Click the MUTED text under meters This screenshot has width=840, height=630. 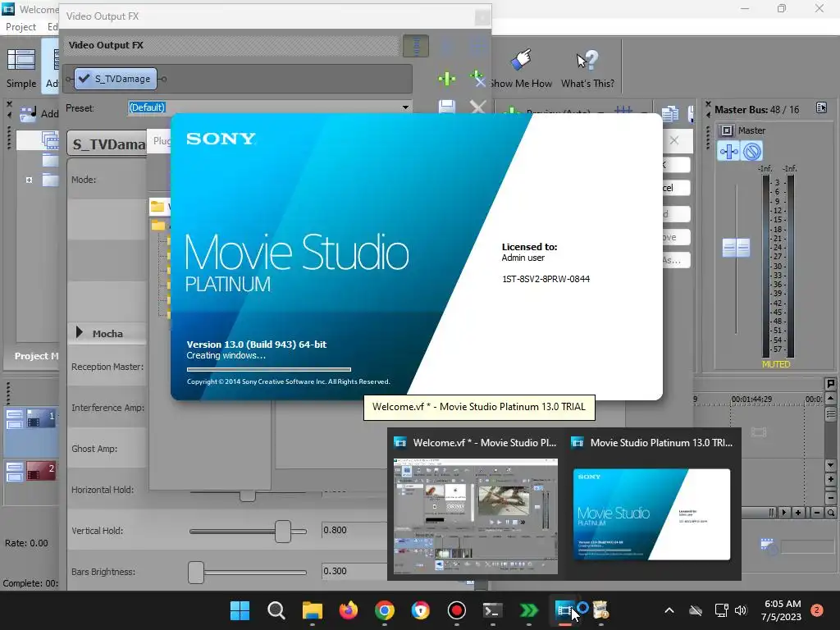pyautogui.click(x=776, y=364)
